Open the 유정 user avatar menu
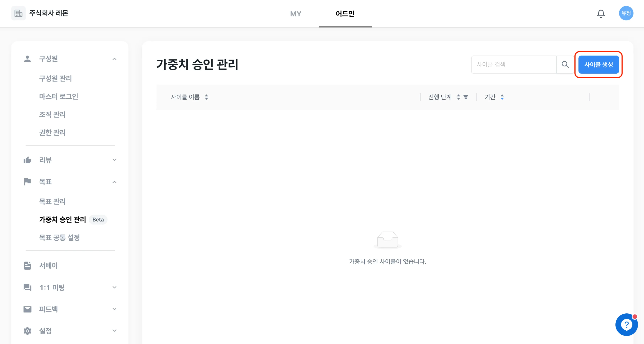Image resolution: width=644 pixels, height=344 pixels. (x=626, y=13)
